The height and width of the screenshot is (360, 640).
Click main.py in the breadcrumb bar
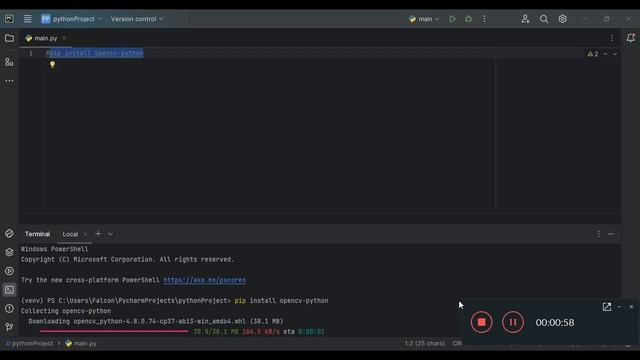click(x=81, y=343)
